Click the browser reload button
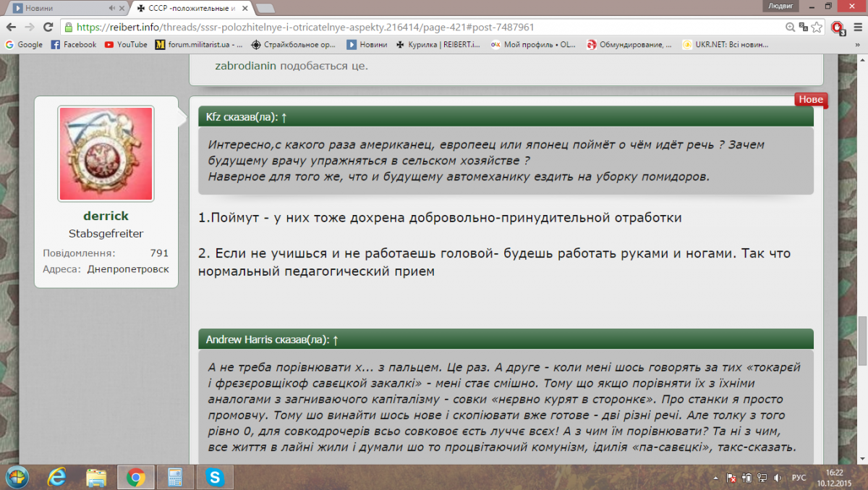This screenshot has height=490, width=868. click(48, 27)
